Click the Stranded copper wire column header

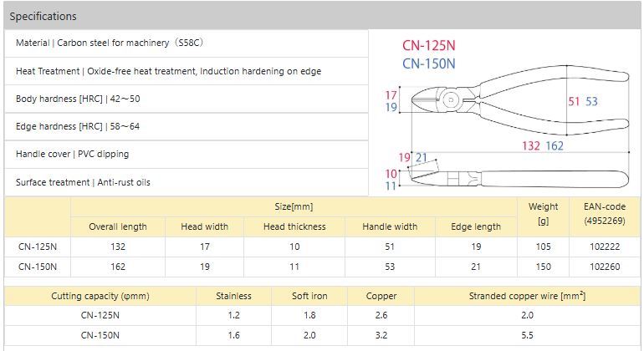pyautogui.click(x=527, y=296)
